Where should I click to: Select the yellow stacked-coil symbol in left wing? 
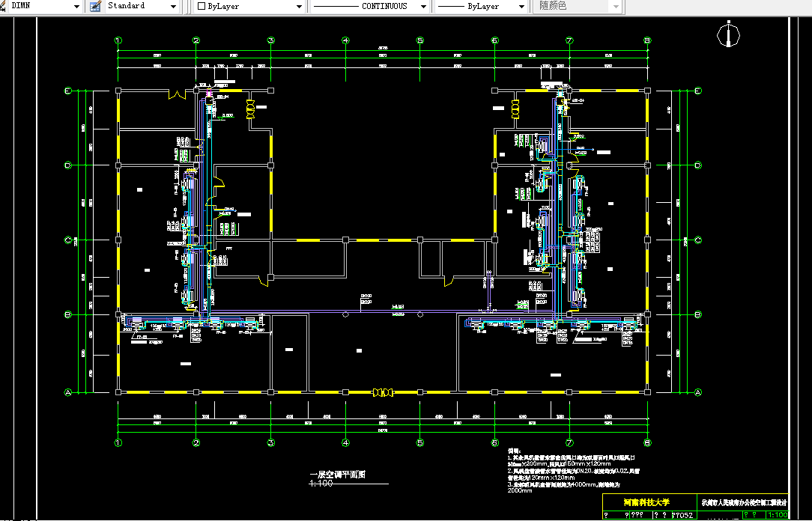coord(251,109)
